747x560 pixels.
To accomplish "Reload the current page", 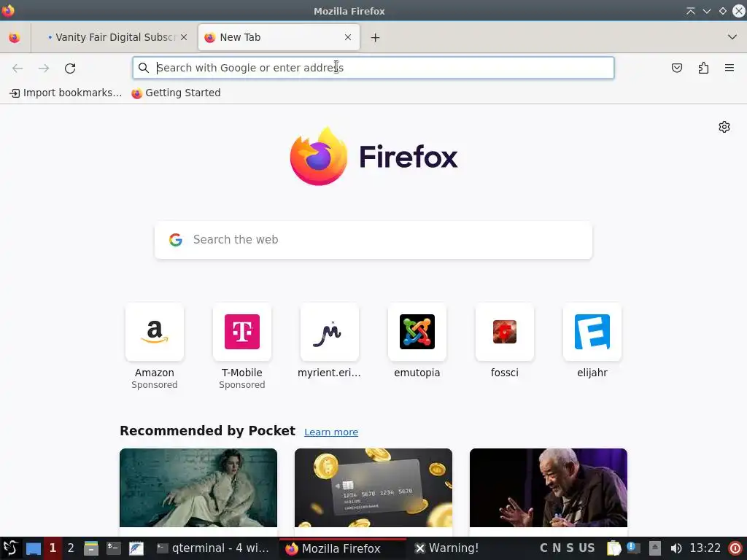I will pos(70,68).
